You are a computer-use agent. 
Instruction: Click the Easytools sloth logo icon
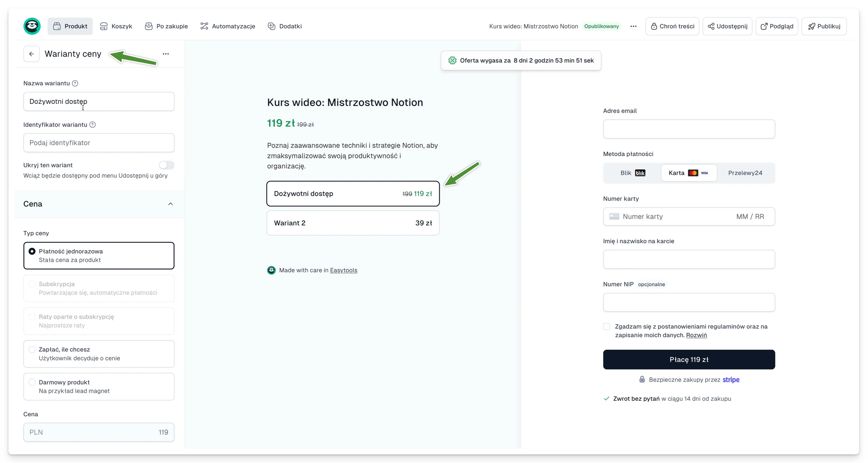pos(32,26)
